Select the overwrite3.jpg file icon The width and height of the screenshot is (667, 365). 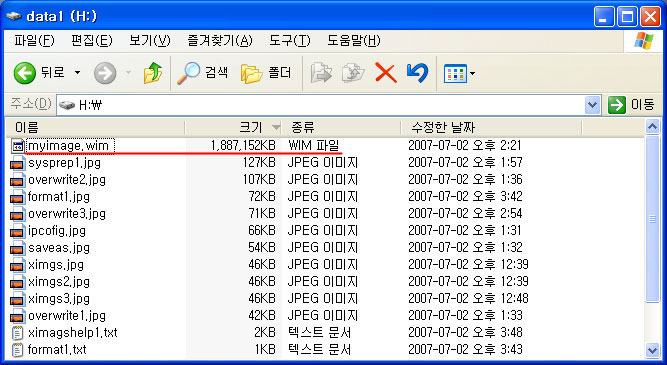coord(17,214)
